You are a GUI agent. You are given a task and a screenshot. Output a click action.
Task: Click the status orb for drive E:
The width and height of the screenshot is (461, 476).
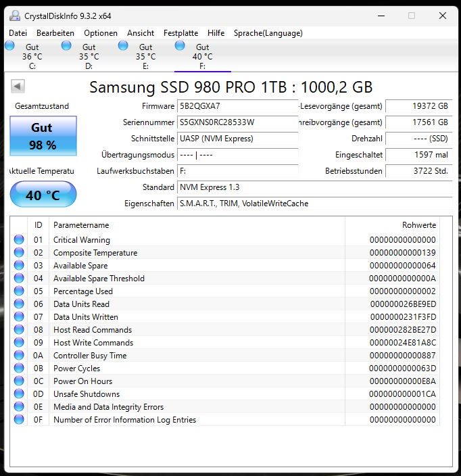[x=123, y=45]
